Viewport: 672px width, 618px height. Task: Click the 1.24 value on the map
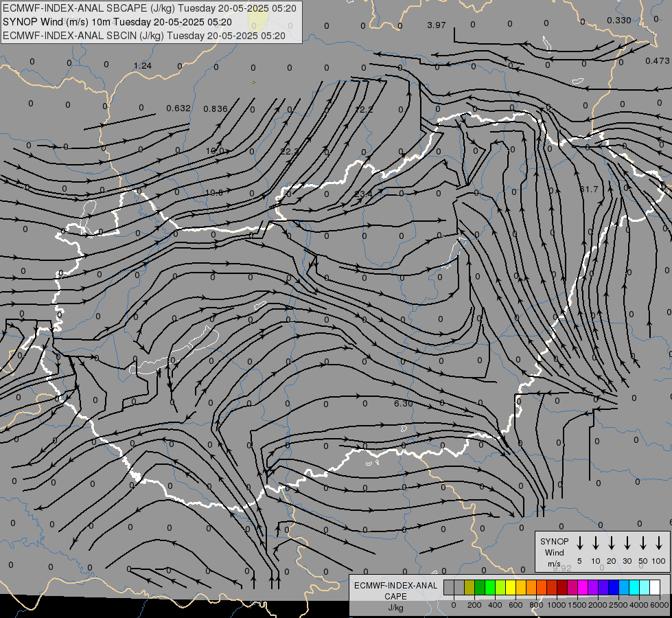(x=142, y=66)
